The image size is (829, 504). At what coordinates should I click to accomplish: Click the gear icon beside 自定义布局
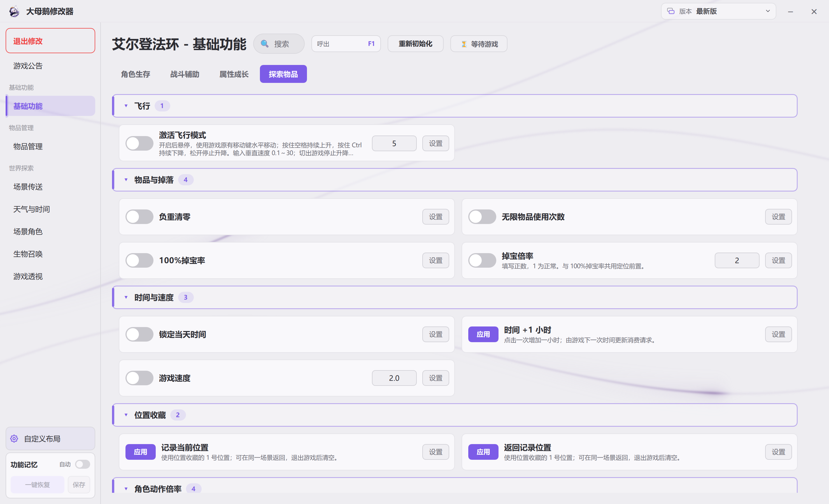(14, 439)
